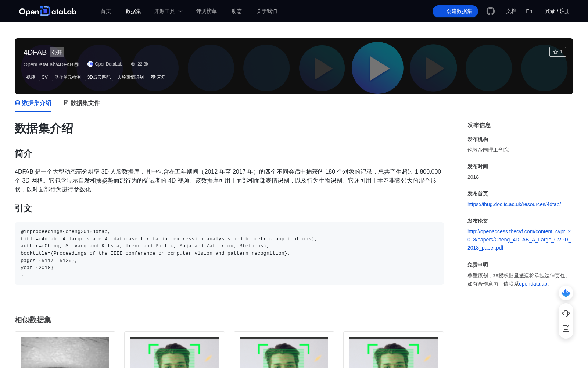Open 数据集 navigation item

(x=133, y=11)
